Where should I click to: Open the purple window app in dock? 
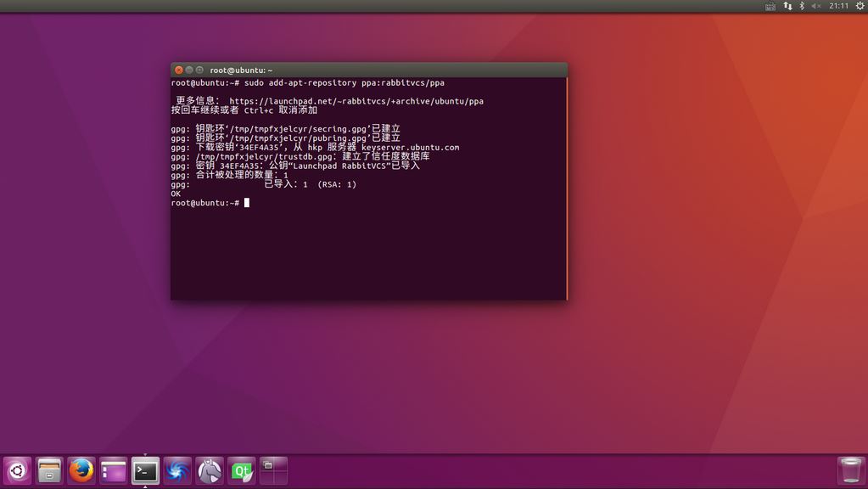pos(113,470)
